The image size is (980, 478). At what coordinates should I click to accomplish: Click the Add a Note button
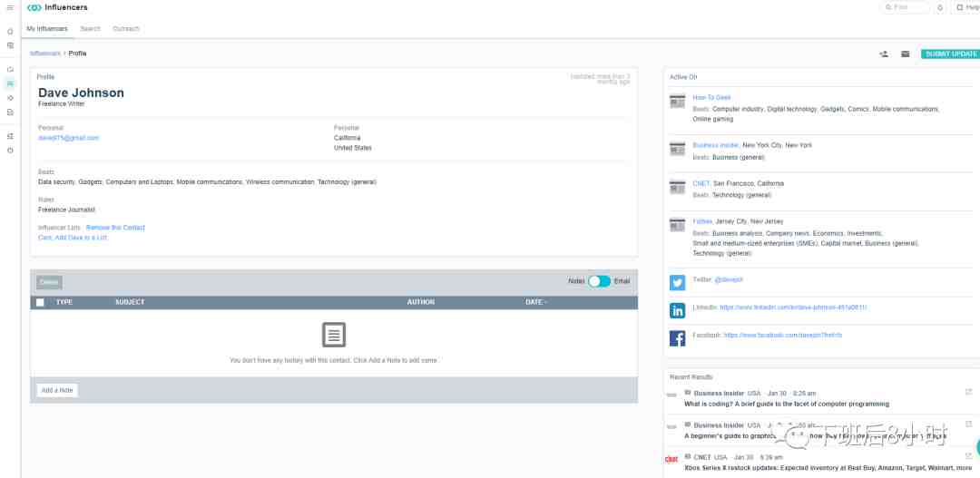57,391
